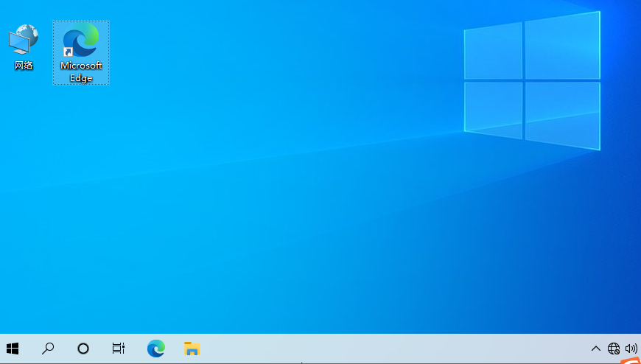The image size is (641, 364).
Task: Click the magnifier search icon on taskbar
Action: (x=48, y=349)
